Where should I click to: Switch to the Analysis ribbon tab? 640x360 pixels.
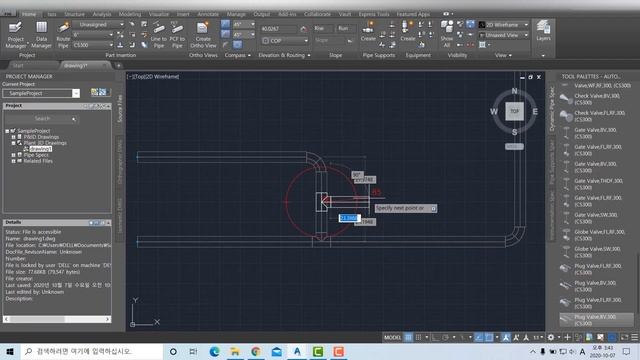click(x=102, y=14)
